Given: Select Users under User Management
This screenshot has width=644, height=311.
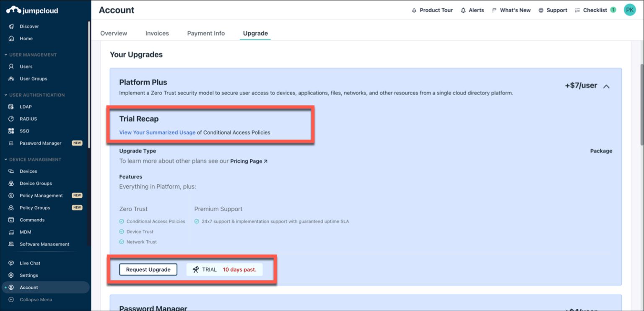Looking at the screenshot, I should (26, 66).
